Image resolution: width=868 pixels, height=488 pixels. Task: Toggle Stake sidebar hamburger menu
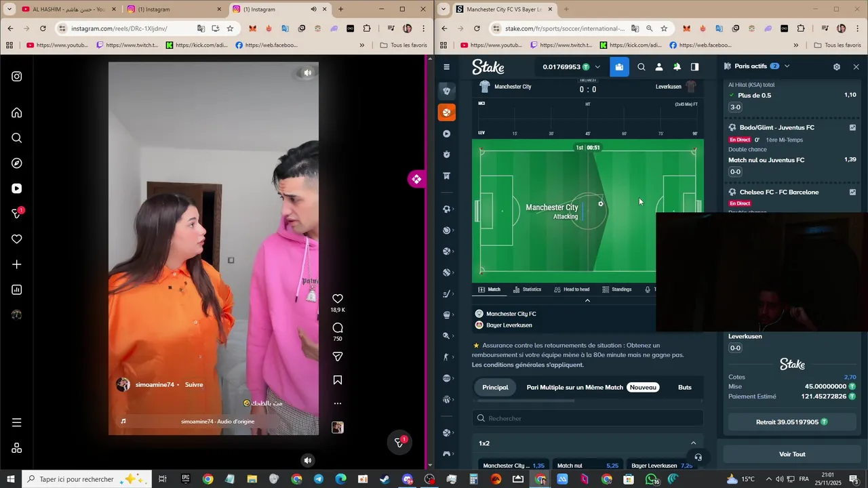click(446, 66)
